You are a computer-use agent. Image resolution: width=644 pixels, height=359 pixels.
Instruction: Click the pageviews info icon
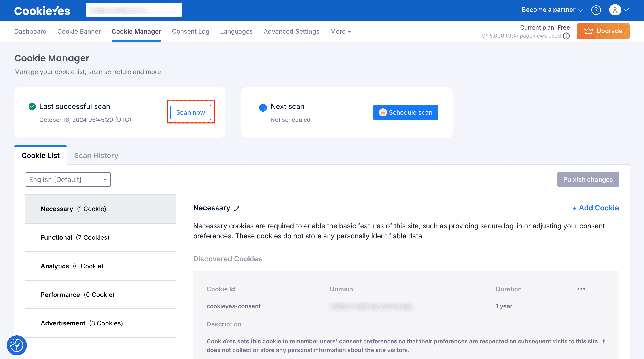(x=566, y=36)
